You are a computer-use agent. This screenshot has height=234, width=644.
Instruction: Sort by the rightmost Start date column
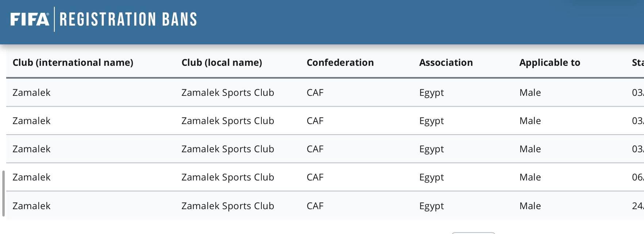point(638,63)
